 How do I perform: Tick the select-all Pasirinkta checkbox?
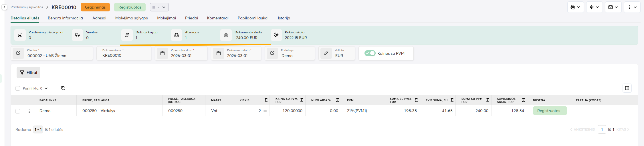click(18, 88)
